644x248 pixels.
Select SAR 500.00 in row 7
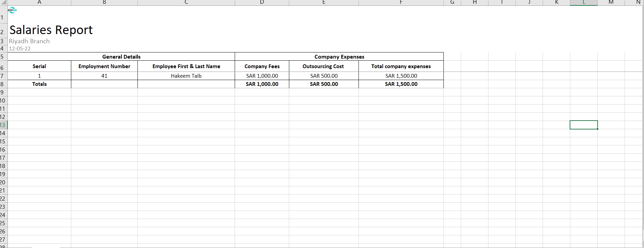pyautogui.click(x=324, y=76)
